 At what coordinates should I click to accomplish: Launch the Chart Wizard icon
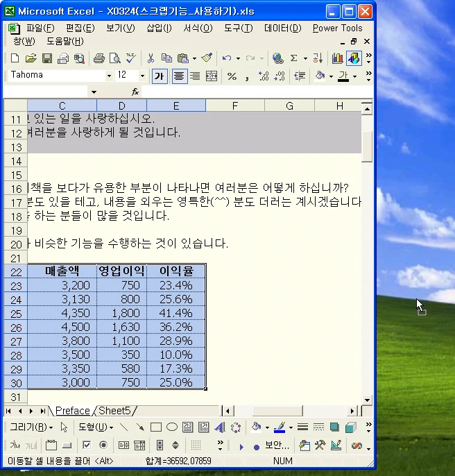pos(337,58)
